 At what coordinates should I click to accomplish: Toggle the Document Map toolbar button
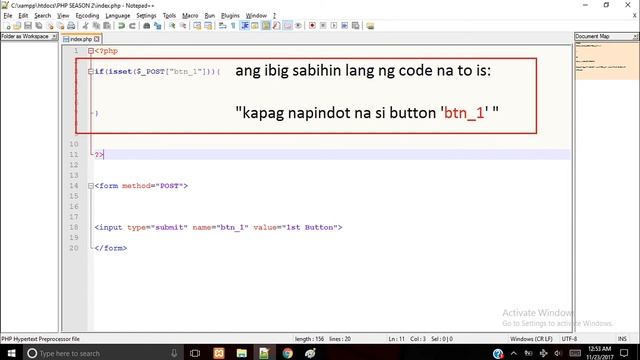[266, 26]
